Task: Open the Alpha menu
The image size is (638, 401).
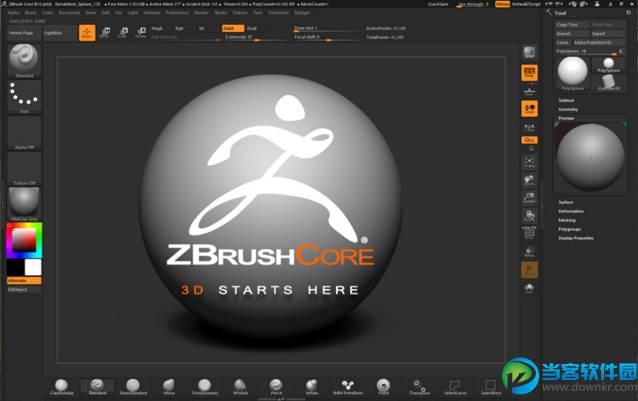Action: (x=13, y=13)
